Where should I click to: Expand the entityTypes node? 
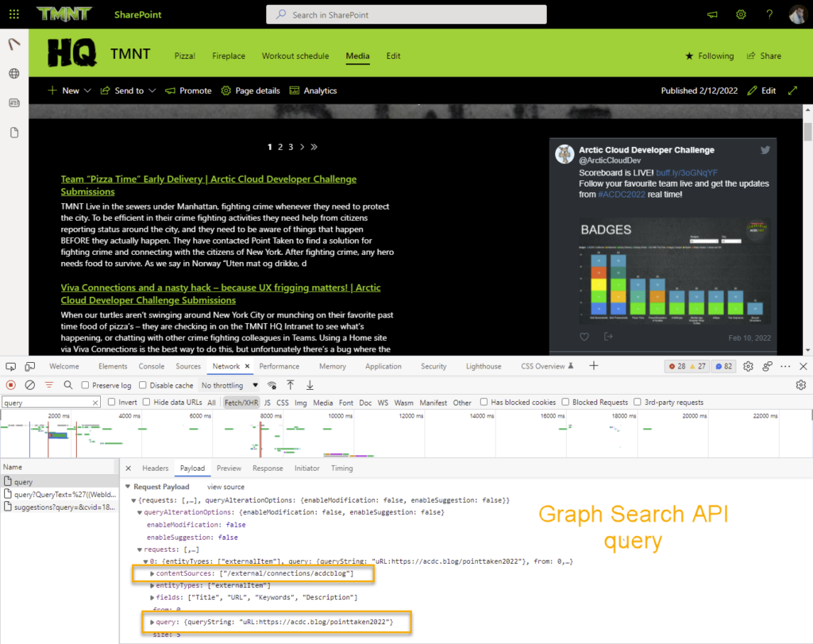[152, 585]
